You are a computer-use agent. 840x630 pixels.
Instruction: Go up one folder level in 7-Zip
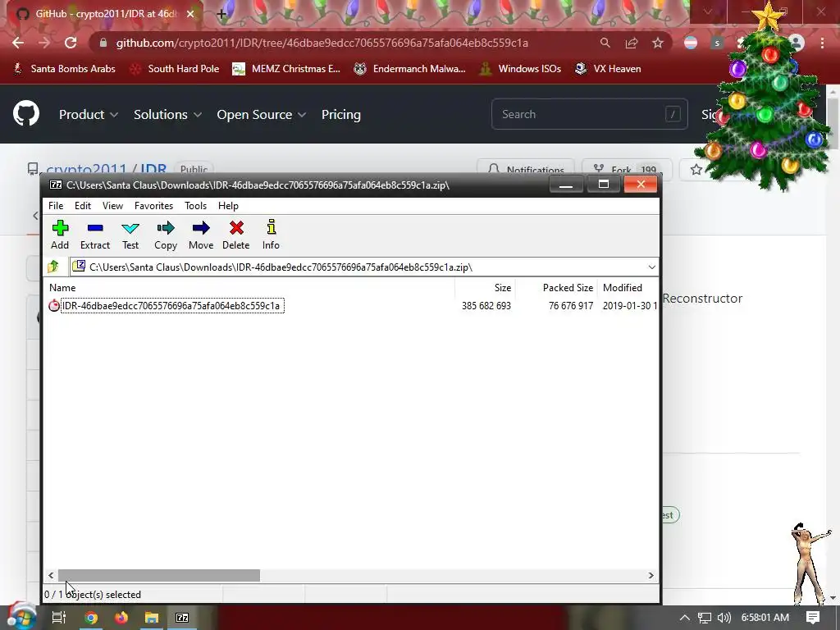click(x=53, y=267)
